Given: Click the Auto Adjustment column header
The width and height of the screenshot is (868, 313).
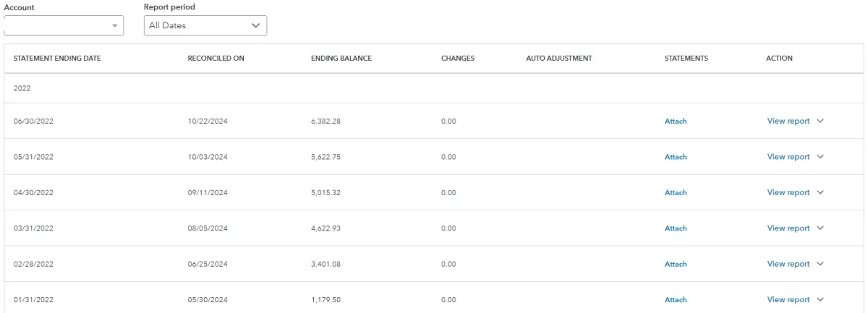Looking at the screenshot, I should coord(559,59).
